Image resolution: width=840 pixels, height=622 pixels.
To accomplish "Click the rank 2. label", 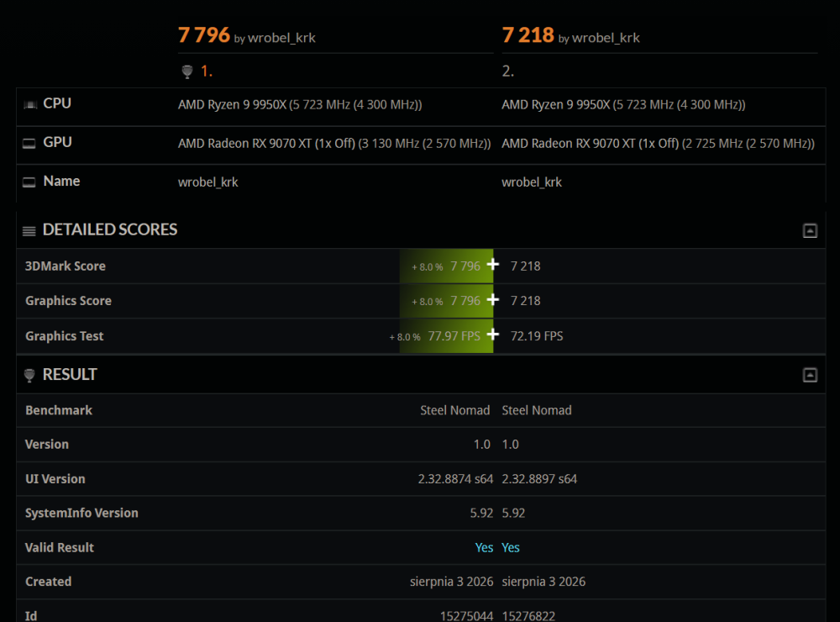I will pos(508,71).
